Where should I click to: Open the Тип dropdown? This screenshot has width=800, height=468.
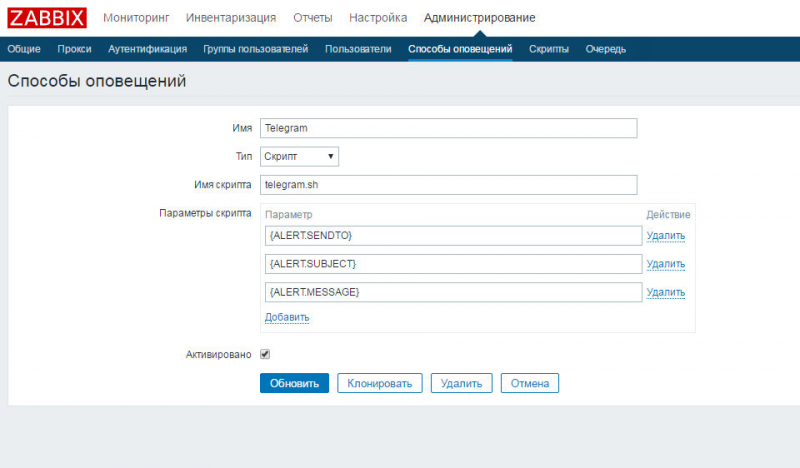[x=299, y=156]
